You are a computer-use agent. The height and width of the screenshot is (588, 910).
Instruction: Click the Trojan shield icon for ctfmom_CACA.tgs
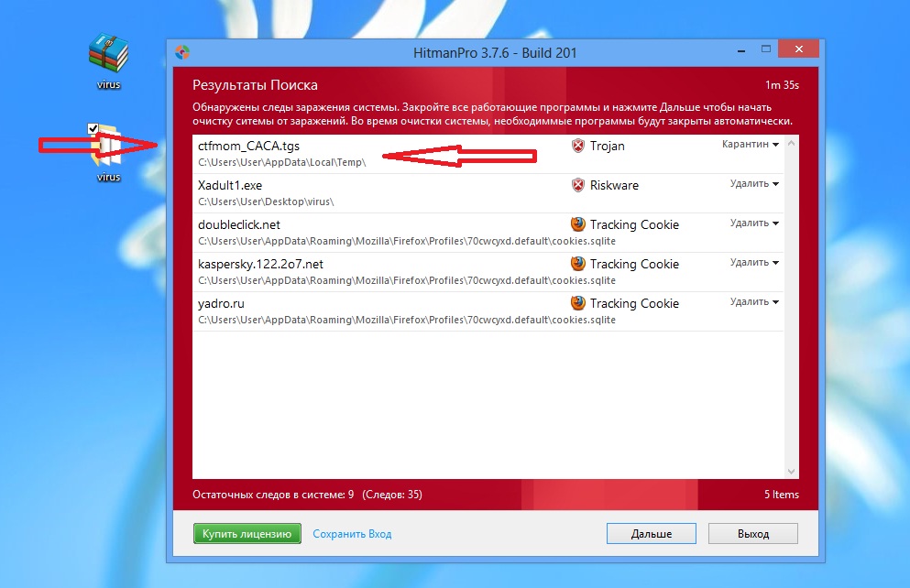577,146
